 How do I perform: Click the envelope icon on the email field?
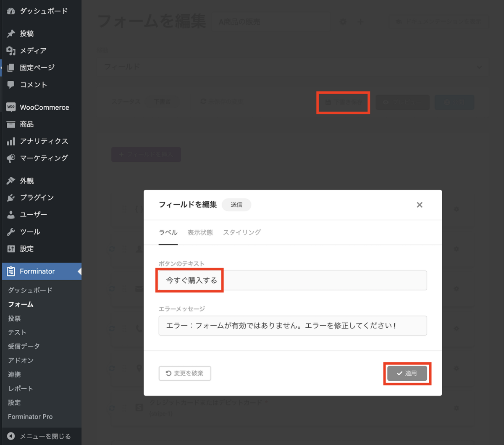click(139, 289)
